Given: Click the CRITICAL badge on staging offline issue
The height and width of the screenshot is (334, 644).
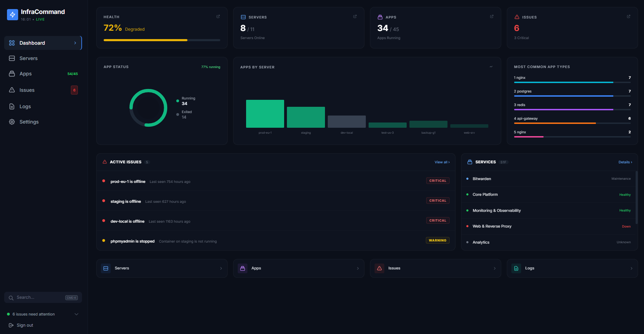Looking at the screenshot, I should click(x=437, y=200).
